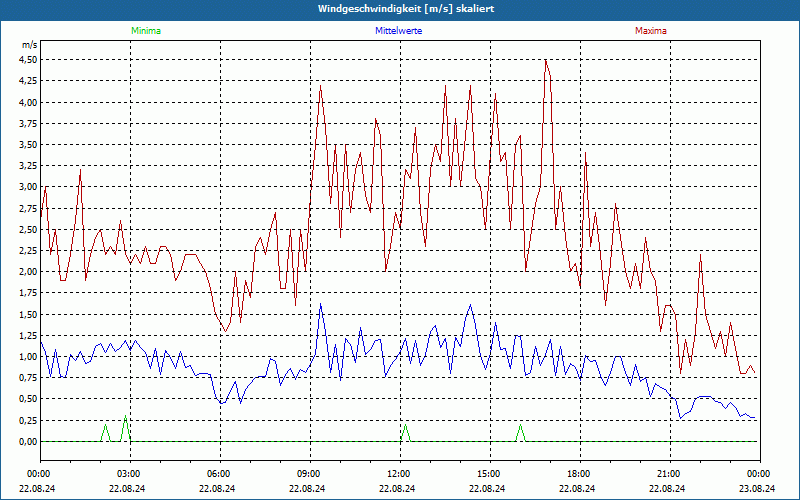This screenshot has width=800, height=500.
Task: Click the 3,75 y-axis value
Action: pos(28,123)
